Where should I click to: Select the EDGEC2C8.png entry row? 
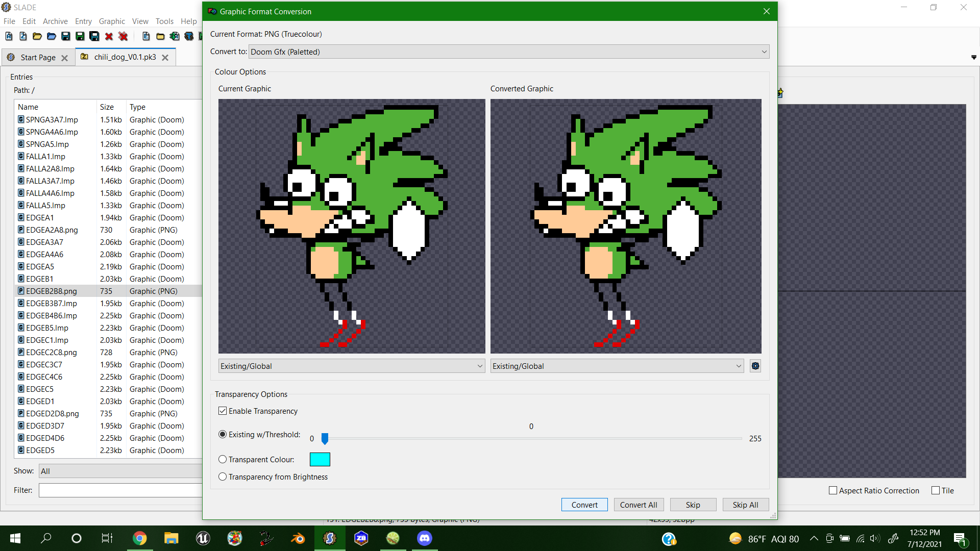(x=108, y=353)
